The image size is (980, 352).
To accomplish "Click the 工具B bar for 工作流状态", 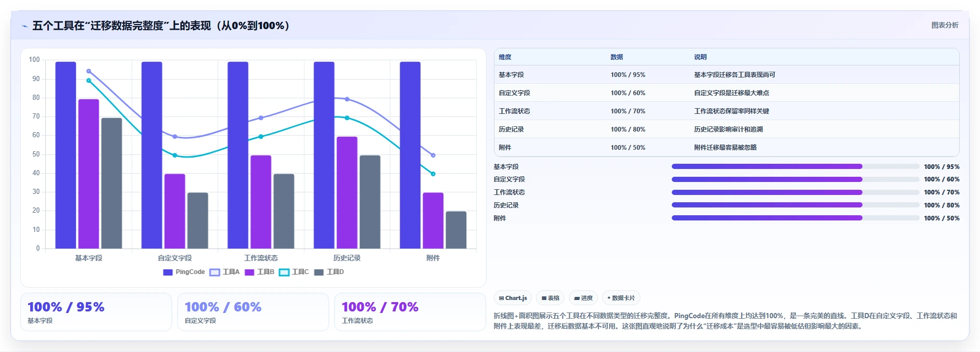I will [x=261, y=202].
